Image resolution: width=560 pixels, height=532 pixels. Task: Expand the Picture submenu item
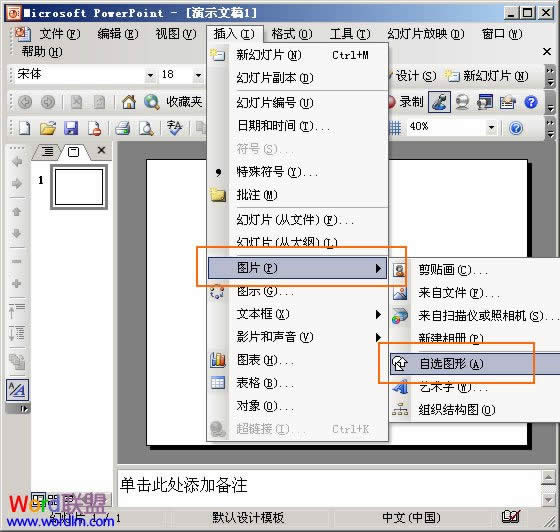pos(298,268)
